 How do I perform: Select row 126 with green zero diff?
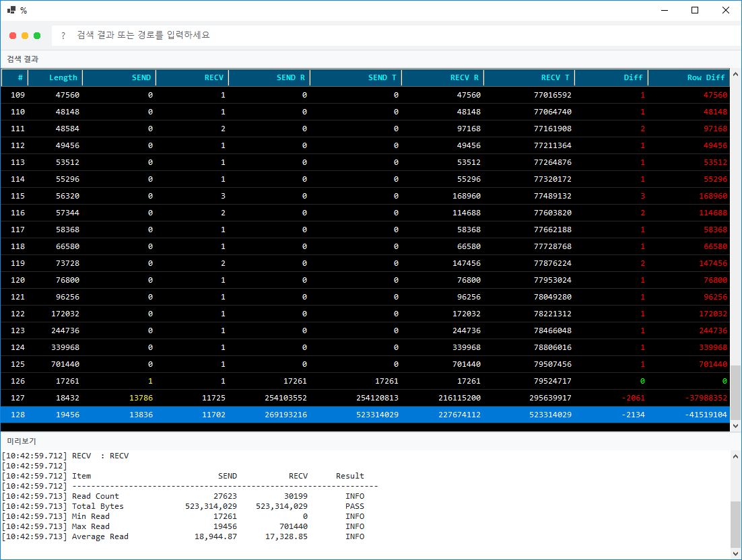pyautogui.click(x=365, y=381)
